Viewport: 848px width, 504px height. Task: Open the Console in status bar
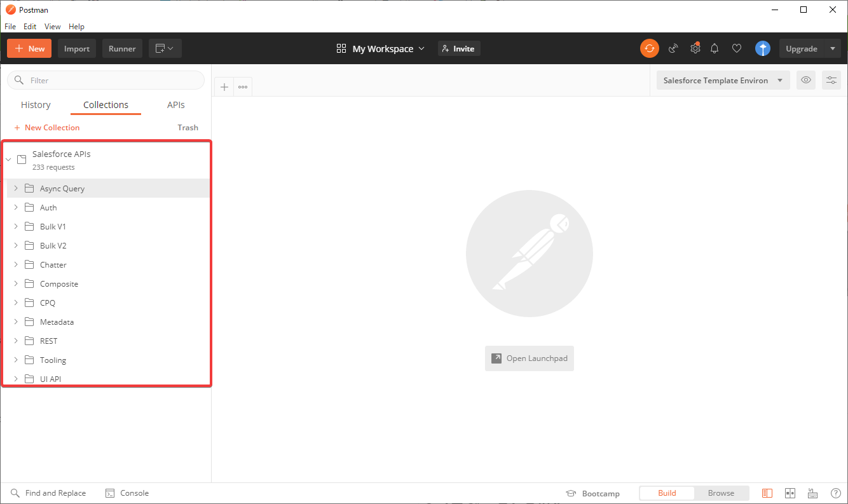(127, 493)
